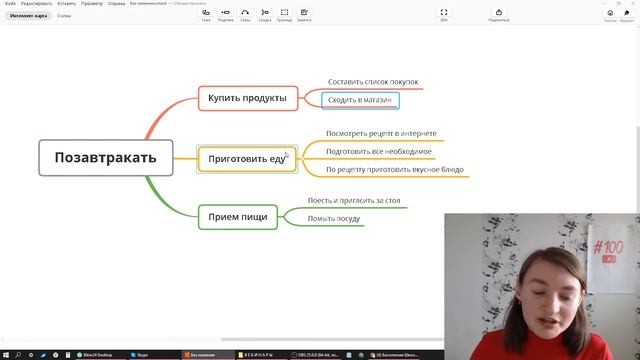Click the Подтема (Subtopic) toolbar icon
This screenshot has width=640, height=360.
225,12
